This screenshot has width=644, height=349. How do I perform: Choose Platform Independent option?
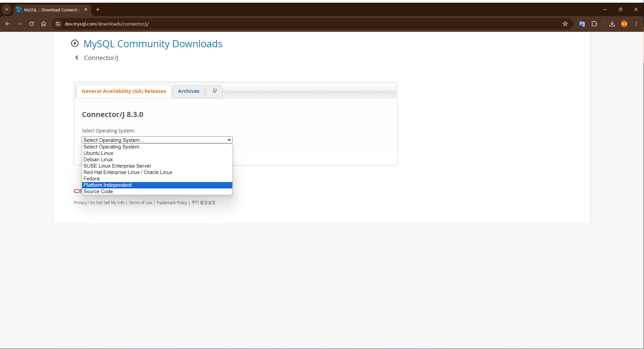(157, 185)
